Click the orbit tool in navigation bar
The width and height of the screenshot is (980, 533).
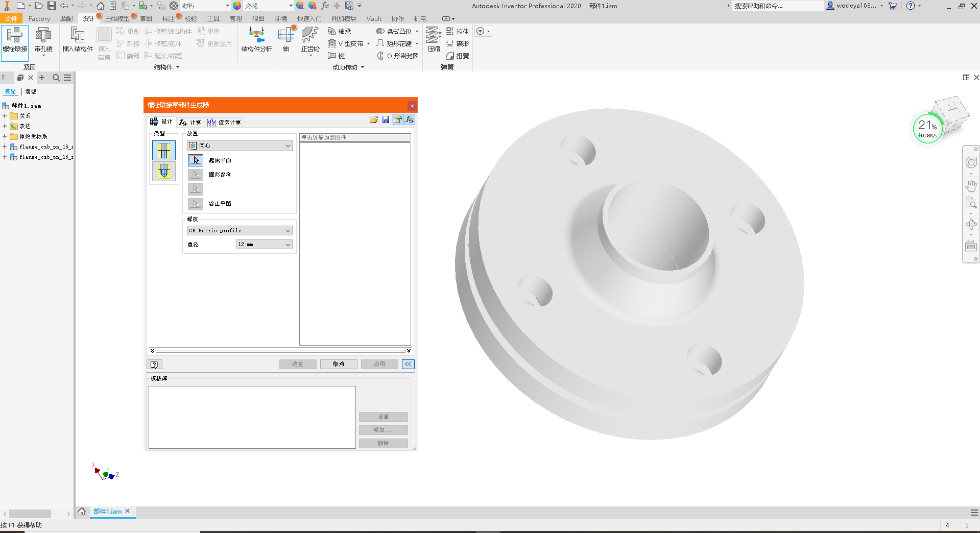pos(971,224)
